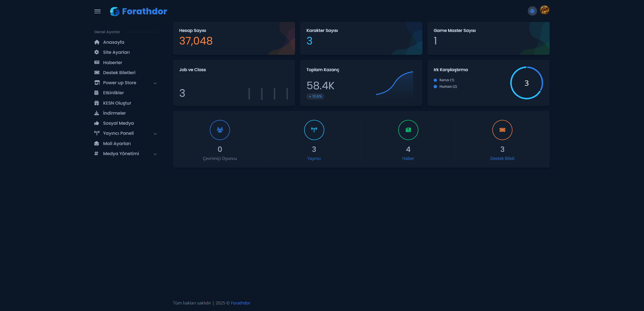This screenshot has height=311, width=644.
Task: Click the Yayıncı Paneli broadcast tower icon
Action: click(97, 133)
